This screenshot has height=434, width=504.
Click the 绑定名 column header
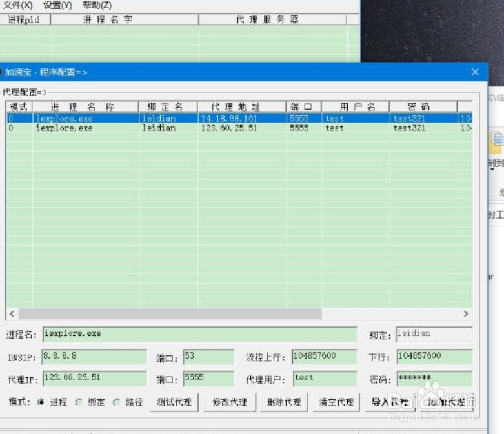pyautogui.click(x=168, y=106)
